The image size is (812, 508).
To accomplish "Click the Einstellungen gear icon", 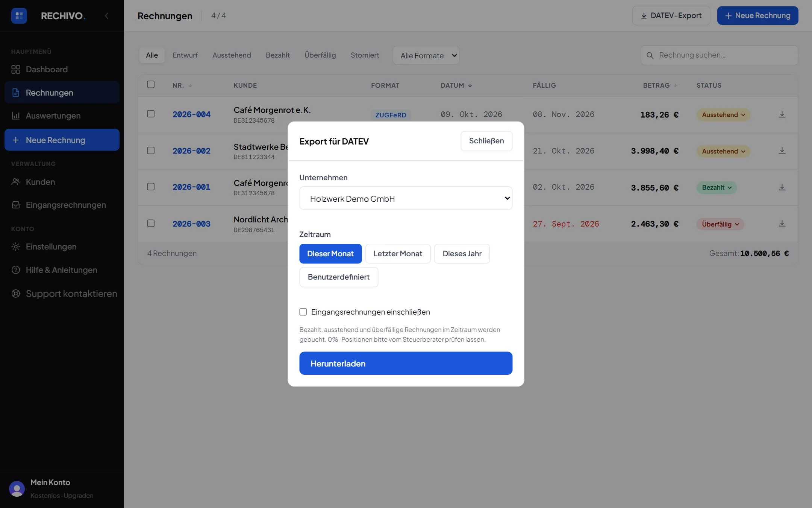I will (16, 247).
